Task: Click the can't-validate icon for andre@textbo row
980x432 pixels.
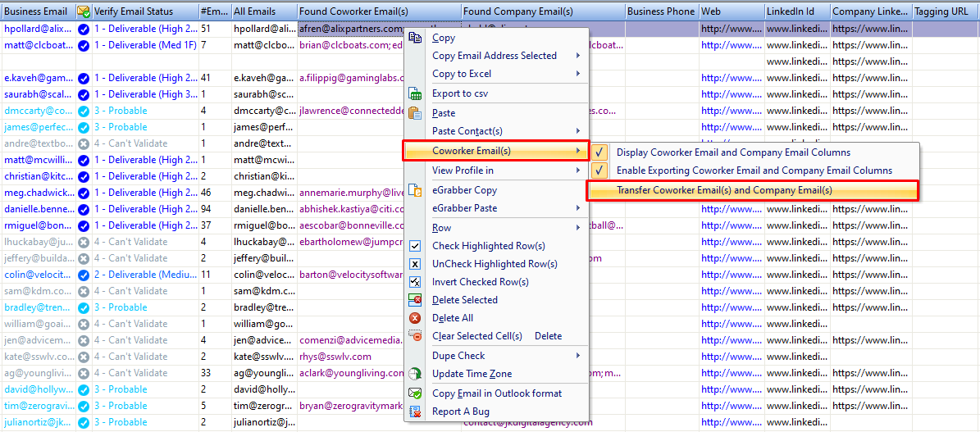Action: click(x=83, y=143)
